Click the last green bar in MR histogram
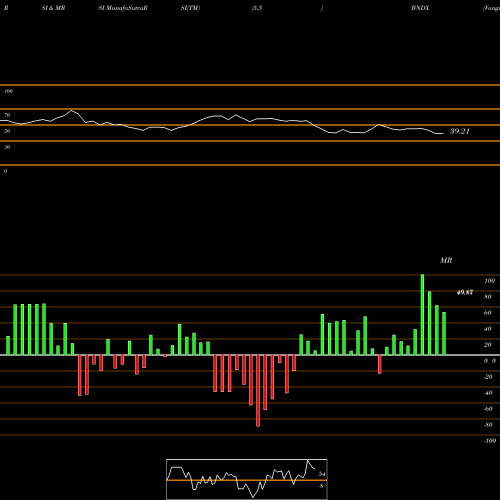 (x=444, y=334)
